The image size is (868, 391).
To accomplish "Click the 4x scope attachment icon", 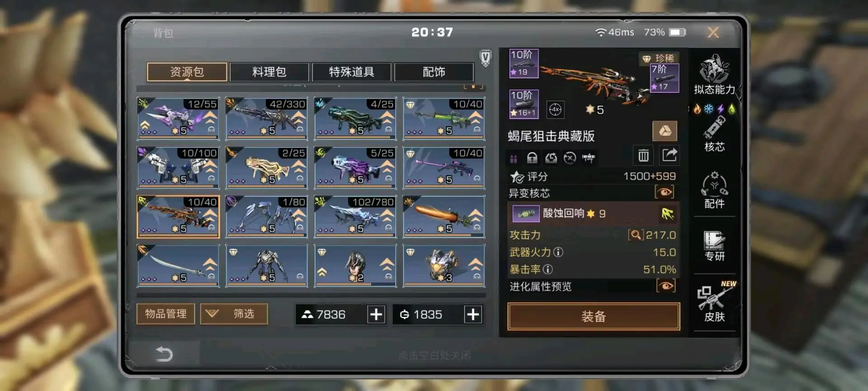I will pyautogui.click(x=555, y=110).
